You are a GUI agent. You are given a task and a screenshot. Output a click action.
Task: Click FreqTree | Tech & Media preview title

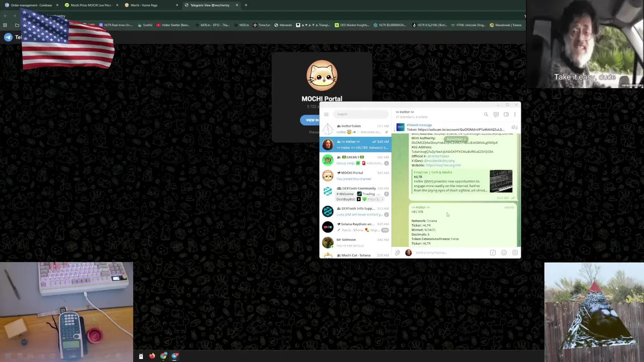tap(433, 172)
